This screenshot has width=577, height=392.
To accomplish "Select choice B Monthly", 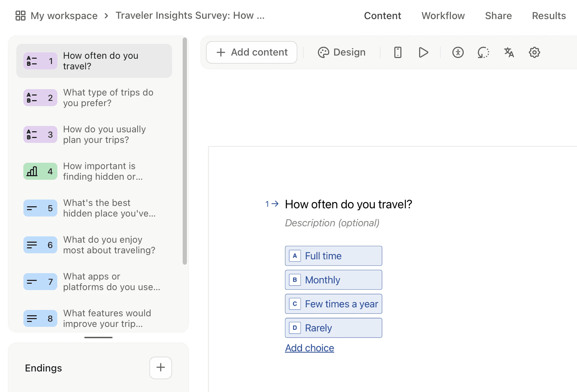I will (333, 280).
